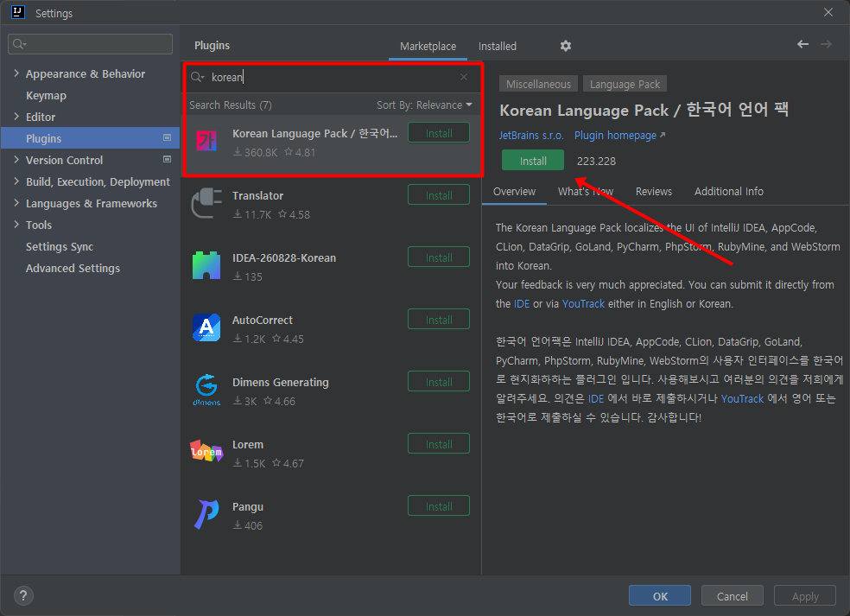Open the What's New tab
This screenshot has width=850, height=616.
(x=586, y=192)
